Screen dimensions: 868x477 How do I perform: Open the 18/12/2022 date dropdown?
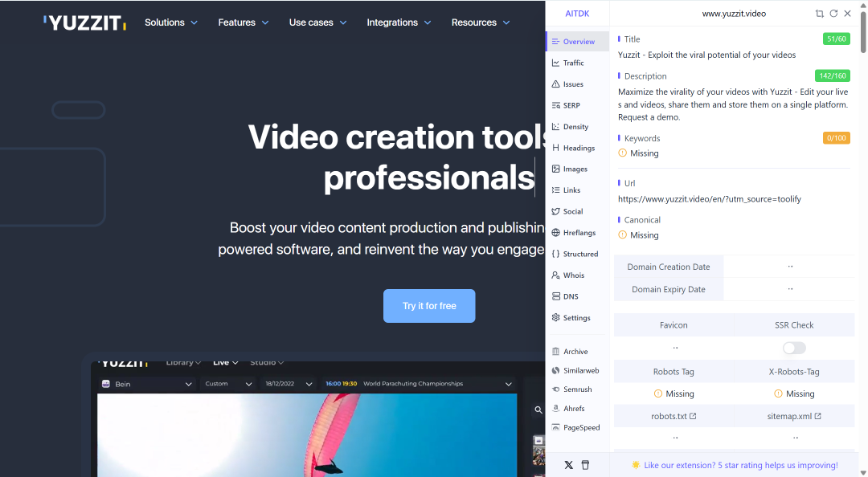[x=289, y=384]
